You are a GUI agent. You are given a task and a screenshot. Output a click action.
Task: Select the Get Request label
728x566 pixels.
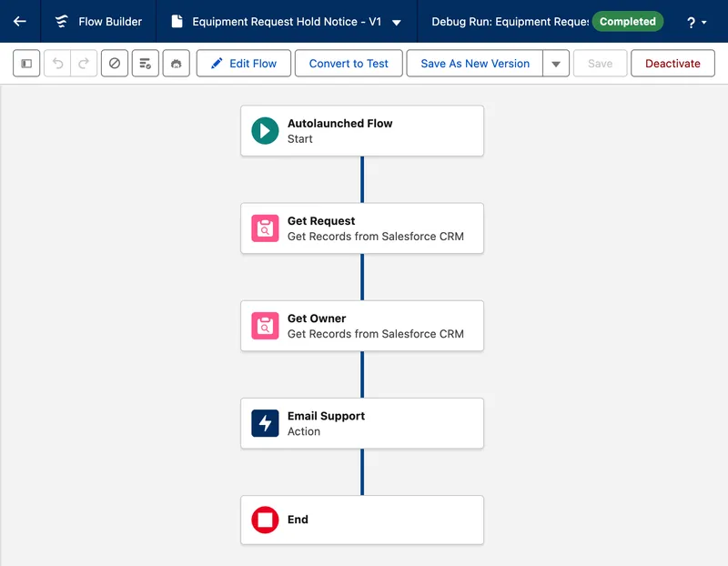[x=321, y=221]
